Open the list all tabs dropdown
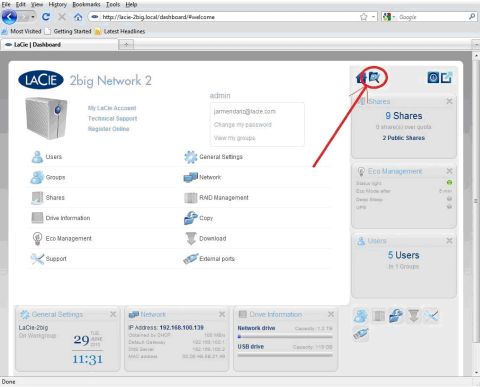480x387 pixels. [476, 44]
